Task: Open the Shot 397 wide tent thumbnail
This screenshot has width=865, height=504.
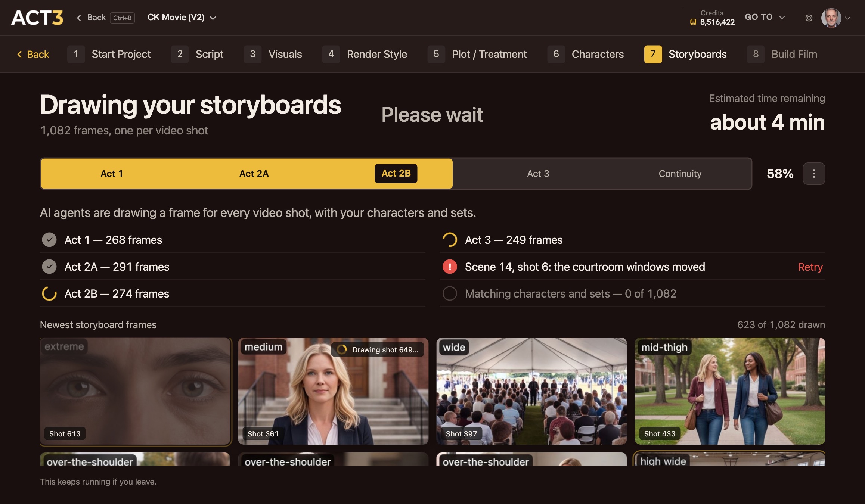Action: [x=531, y=391]
